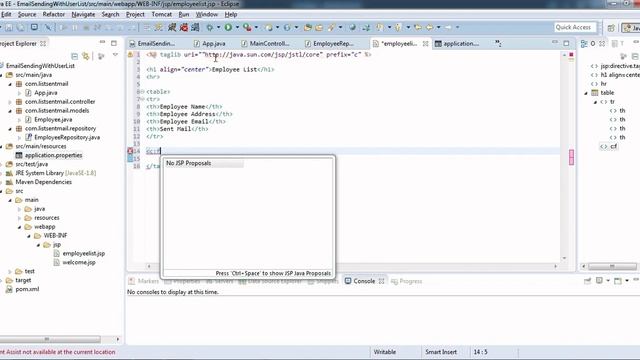This screenshot has width=640, height=360.
Task: Open the Refactor menu
Action: [54, 14]
